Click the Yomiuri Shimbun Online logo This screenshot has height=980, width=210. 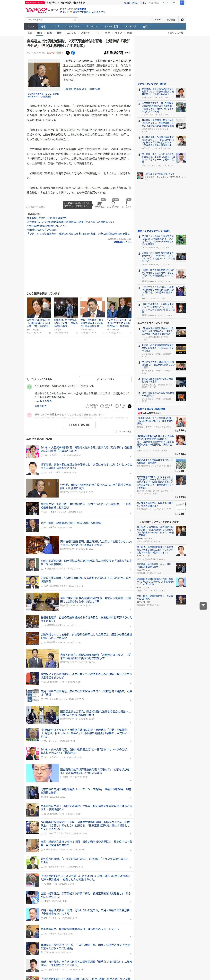pos(117,53)
